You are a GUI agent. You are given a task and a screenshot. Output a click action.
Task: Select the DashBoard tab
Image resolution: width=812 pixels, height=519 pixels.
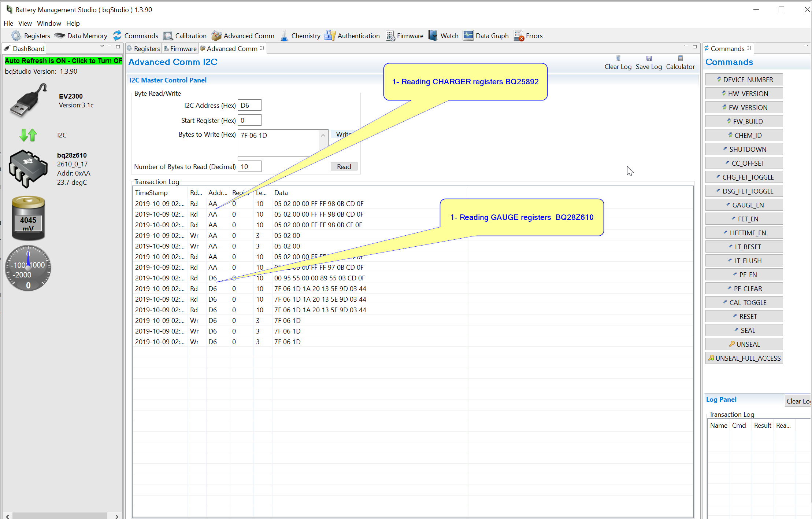pos(24,48)
